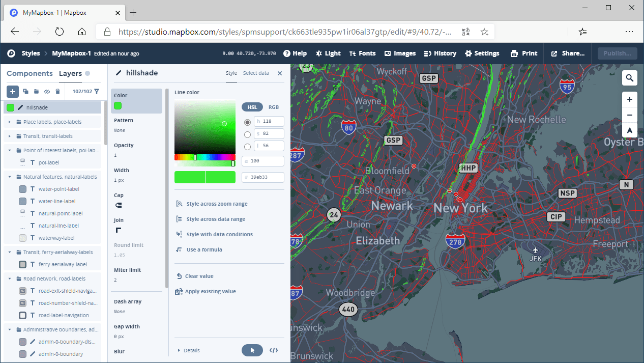Click Style with data conditions
The image size is (644, 363).
click(214, 234)
